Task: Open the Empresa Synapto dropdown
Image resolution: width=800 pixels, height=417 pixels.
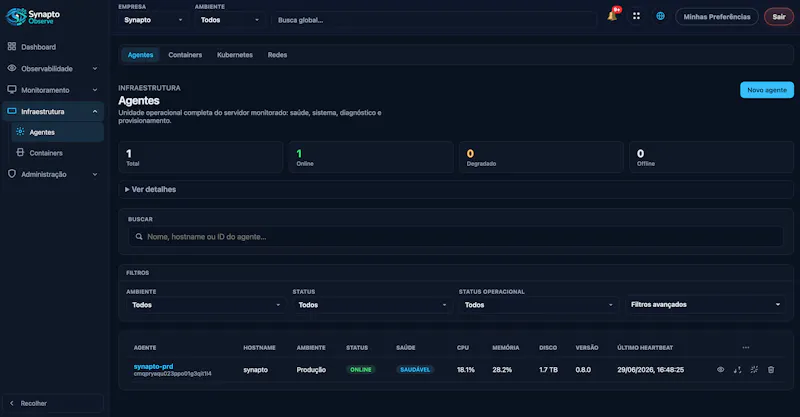Action: pos(153,20)
